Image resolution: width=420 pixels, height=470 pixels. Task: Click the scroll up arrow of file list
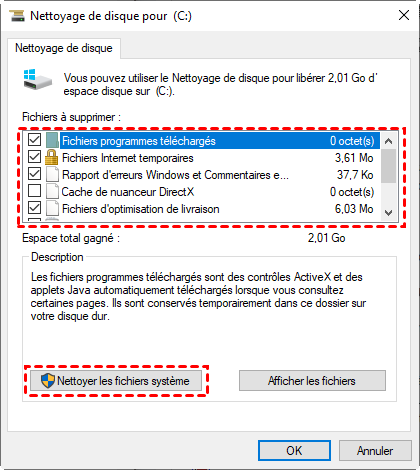point(388,141)
